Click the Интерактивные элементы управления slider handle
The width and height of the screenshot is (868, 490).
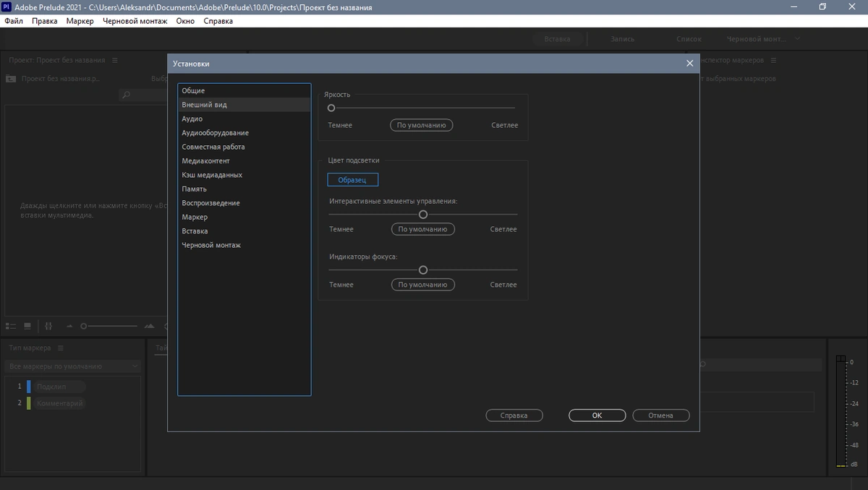pos(423,214)
